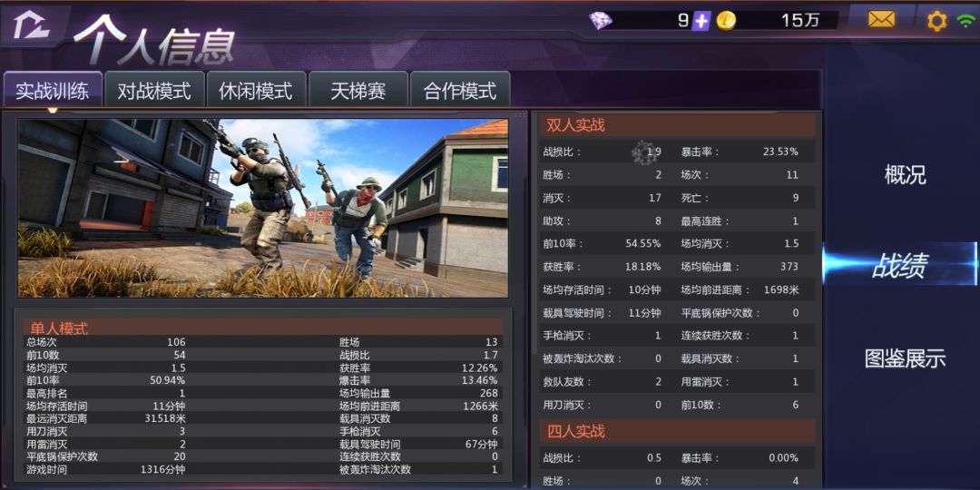Click the 总场次 value 106

[176, 342]
